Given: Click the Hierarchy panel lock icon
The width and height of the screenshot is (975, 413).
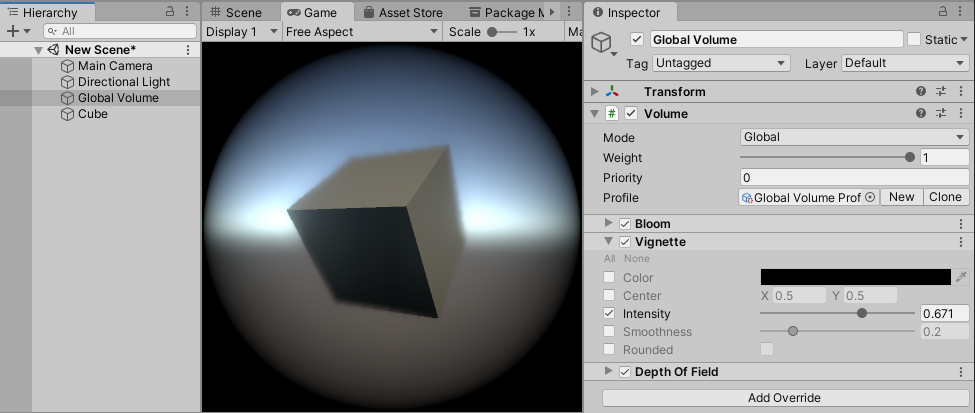Looking at the screenshot, I should click(169, 12).
